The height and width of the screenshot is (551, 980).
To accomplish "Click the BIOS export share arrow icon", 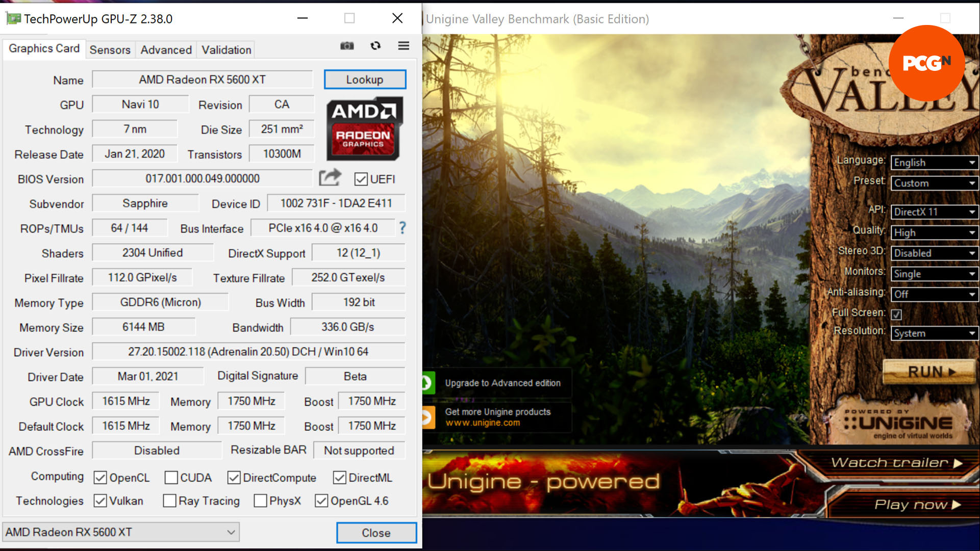I will tap(330, 178).
